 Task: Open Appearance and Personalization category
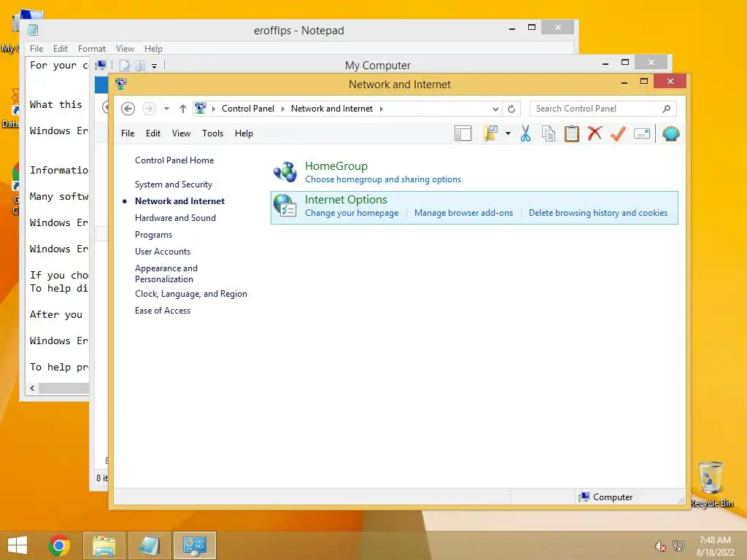166,274
